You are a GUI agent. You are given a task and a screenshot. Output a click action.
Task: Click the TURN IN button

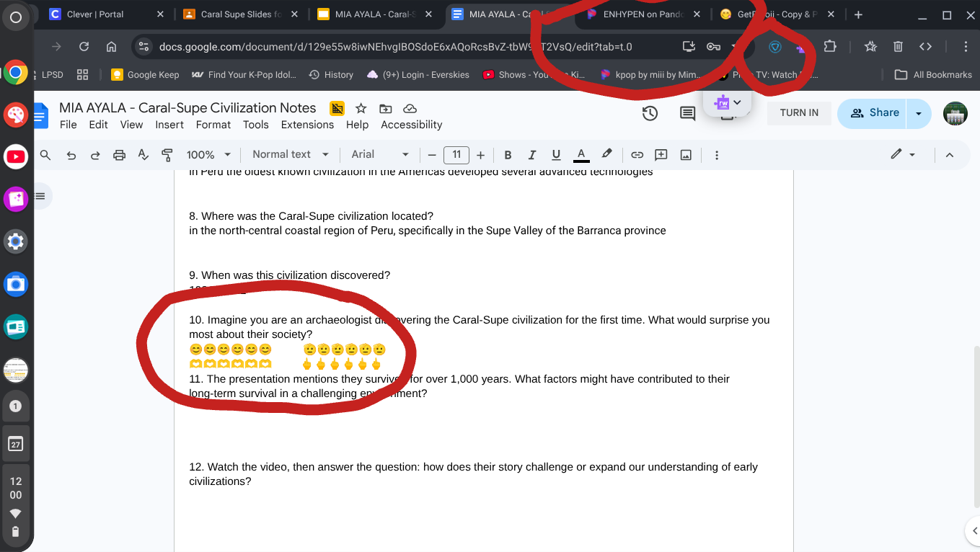tap(799, 113)
